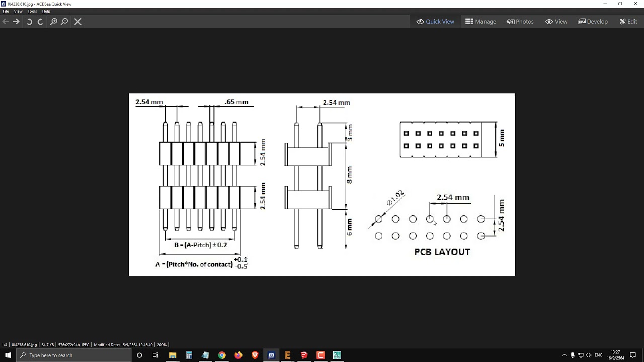
Task: Open the orange C app on taskbar
Action: [320, 355]
